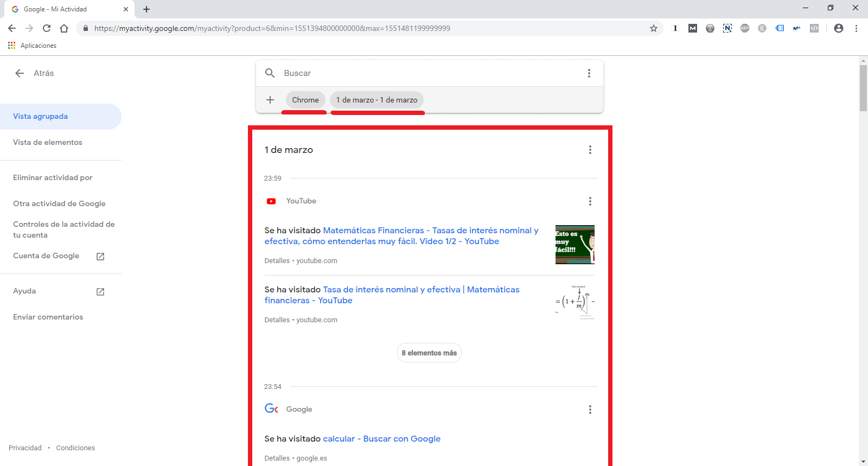The height and width of the screenshot is (466, 868).
Task: Click Detalles under second YouTube entry
Action: pyautogui.click(x=277, y=320)
